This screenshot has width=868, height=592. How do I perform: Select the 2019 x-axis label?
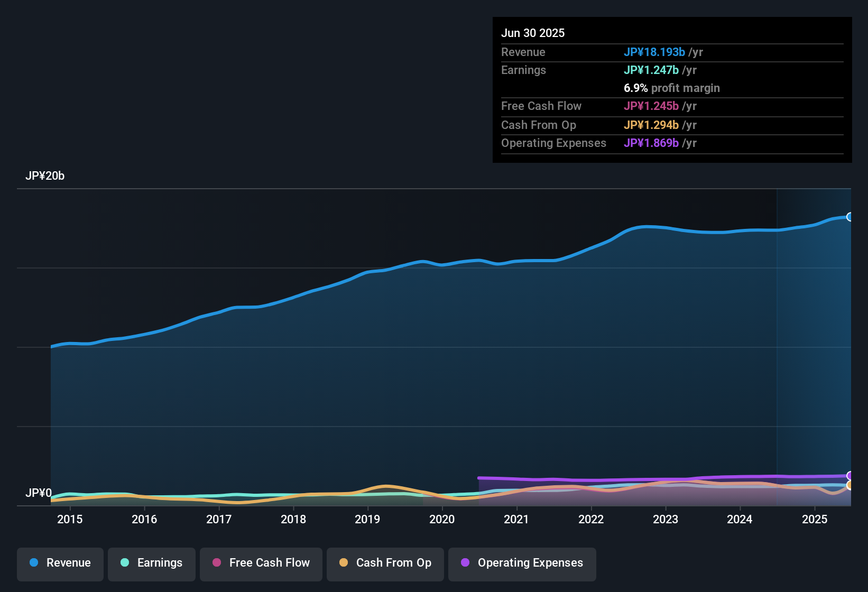(367, 519)
